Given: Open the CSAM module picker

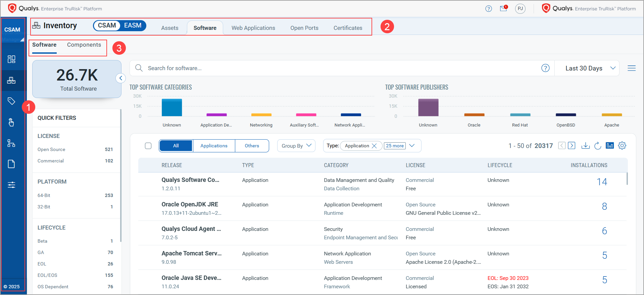Looking at the screenshot, I should pyautogui.click(x=13, y=30).
